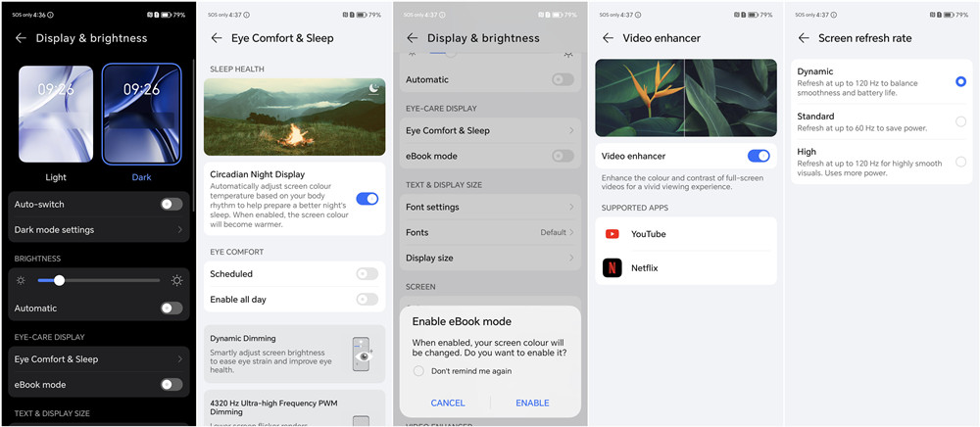Tap NFC icon in Screen refresh rate status bar
Screen dimensions: 980x427
click(x=933, y=15)
